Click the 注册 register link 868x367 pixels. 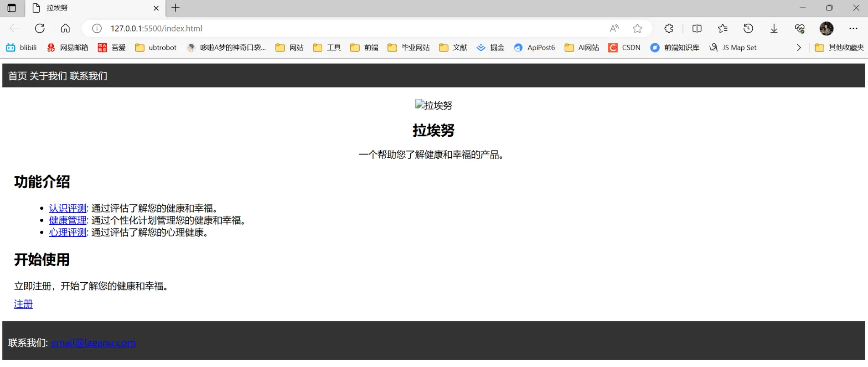point(23,304)
